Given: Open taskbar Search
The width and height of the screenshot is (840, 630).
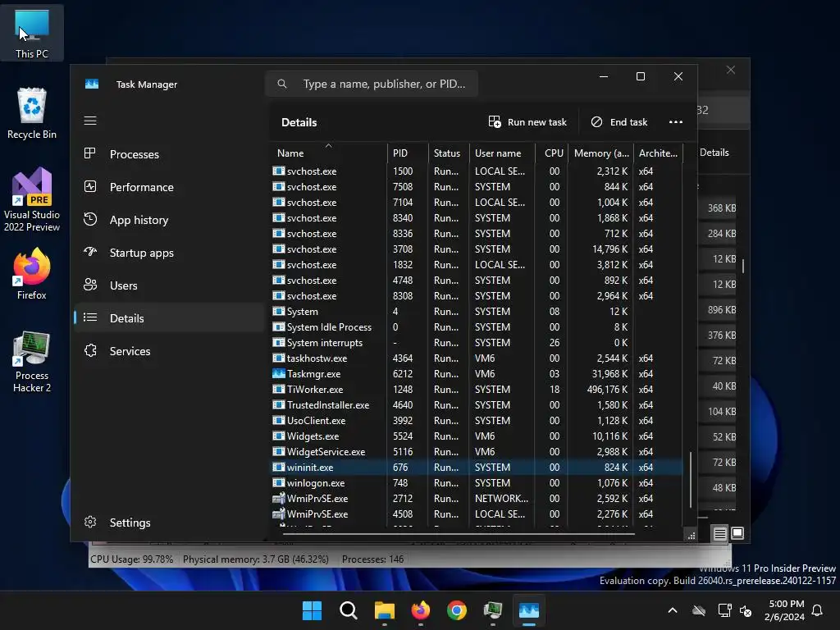Looking at the screenshot, I should [x=348, y=610].
